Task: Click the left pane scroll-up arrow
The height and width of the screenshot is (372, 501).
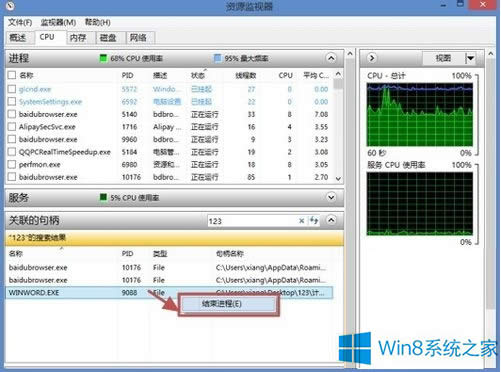Action: [350, 53]
